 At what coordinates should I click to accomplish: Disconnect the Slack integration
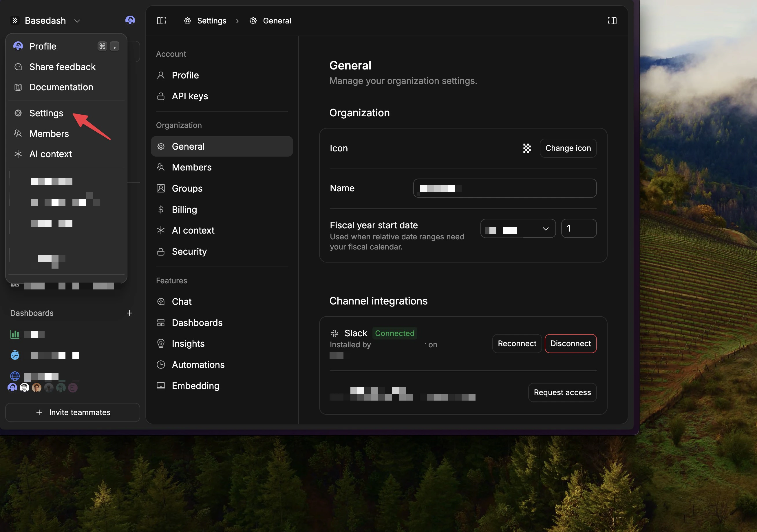pos(571,344)
